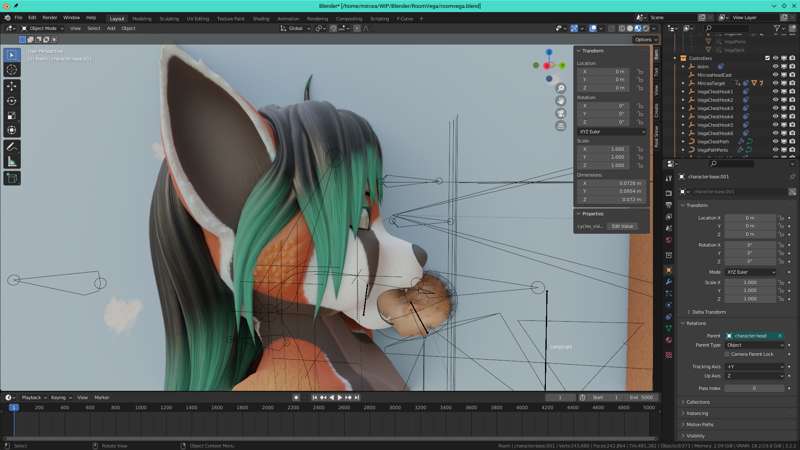The height and width of the screenshot is (450, 800).
Task: Open the viewport Options button
Action: pyautogui.click(x=643, y=40)
